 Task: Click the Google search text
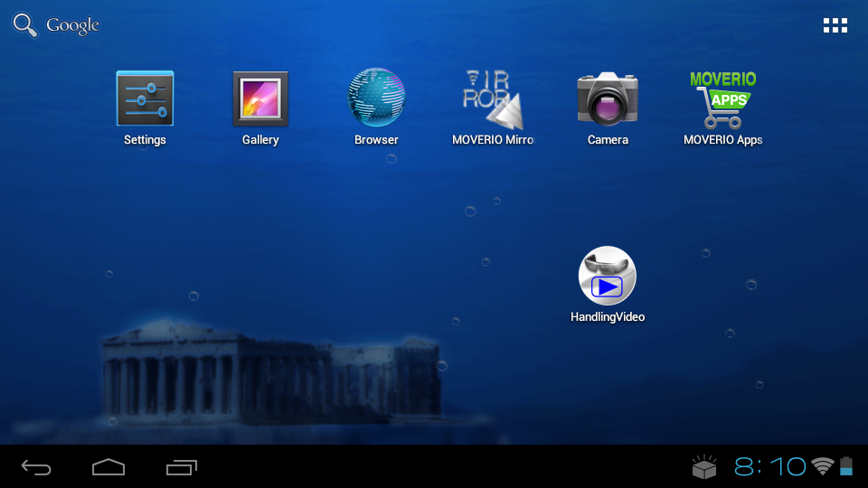tap(72, 25)
